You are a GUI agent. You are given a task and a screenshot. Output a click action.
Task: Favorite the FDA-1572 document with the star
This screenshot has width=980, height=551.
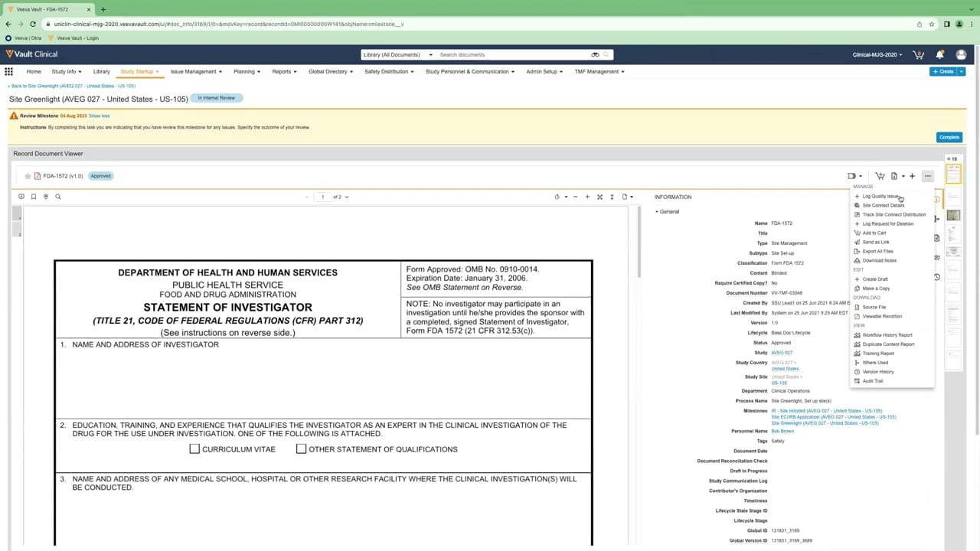click(x=28, y=176)
